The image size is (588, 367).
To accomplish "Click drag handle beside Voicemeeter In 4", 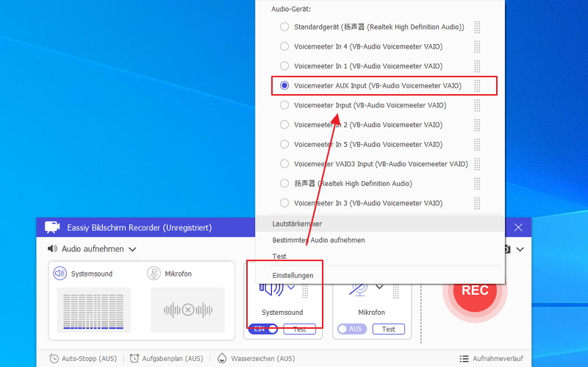I will pyautogui.click(x=477, y=46).
